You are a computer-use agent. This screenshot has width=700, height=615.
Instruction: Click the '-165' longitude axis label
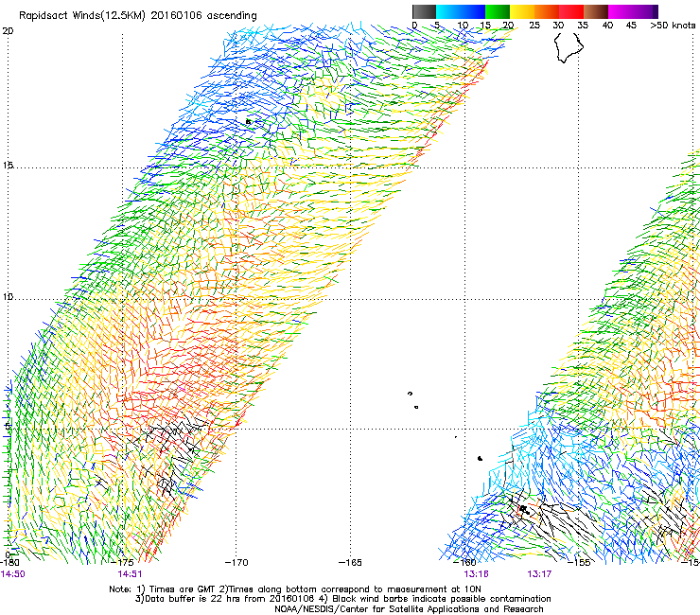(x=350, y=563)
